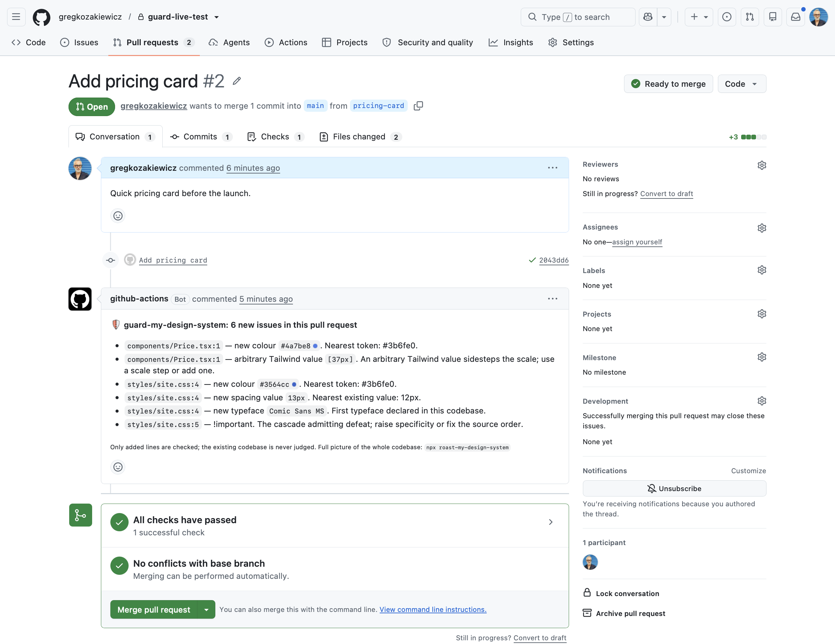835x644 pixels.
Task: Open Copilot dropdown arrow in header
Action: (x=664, y=17)
